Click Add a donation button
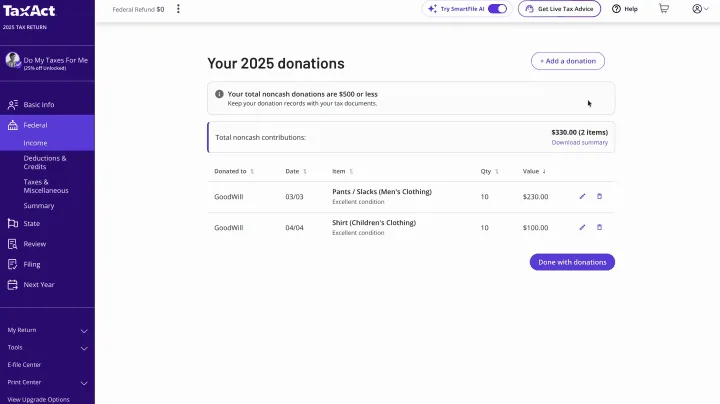 click(x=568, y=61)
